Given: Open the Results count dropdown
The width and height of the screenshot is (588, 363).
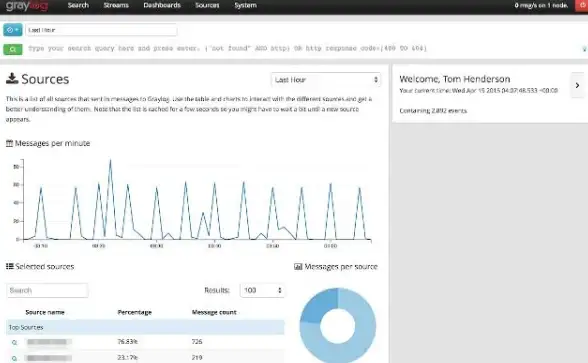Looking at the screenshot, I should pyautogui.click(x=262, y=290).
